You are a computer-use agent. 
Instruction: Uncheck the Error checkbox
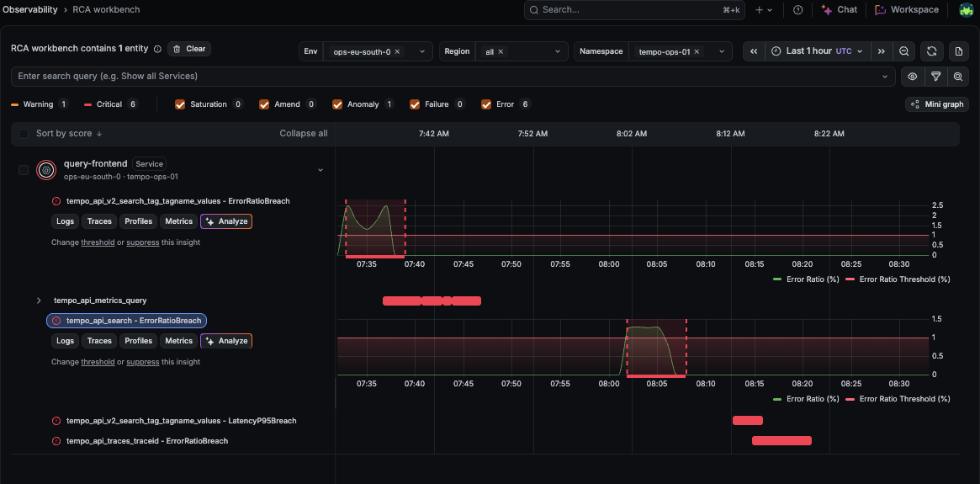[485, 104]
